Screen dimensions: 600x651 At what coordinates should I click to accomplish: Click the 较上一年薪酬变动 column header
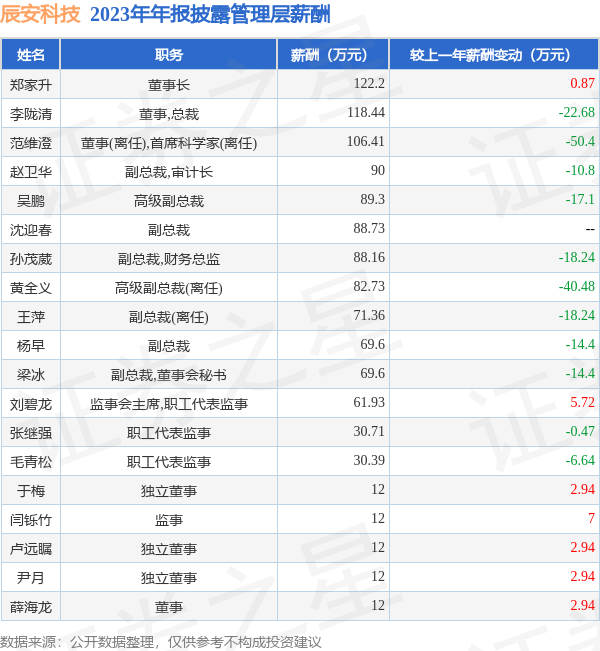coord(494,54)
